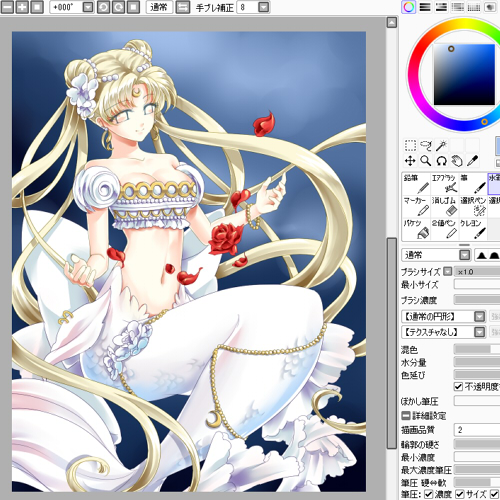Viewport: 500px width, 500px height.
Task: Adjust the 最大濃度筆圧 slider
Action: (477, 470)
